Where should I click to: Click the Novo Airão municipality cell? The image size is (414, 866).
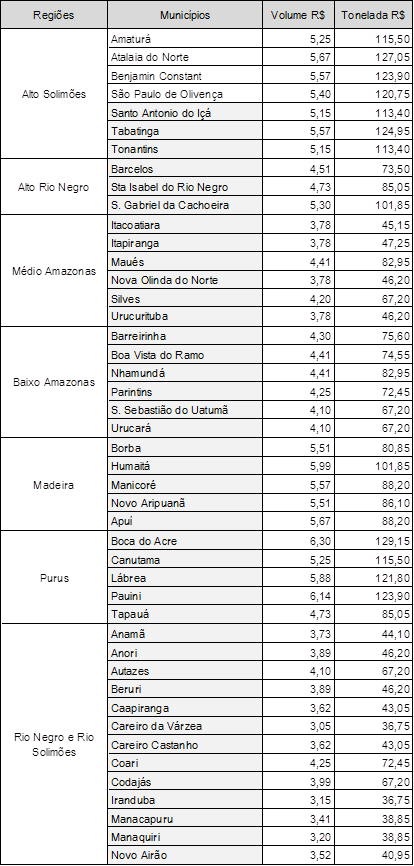click(185, 856)
